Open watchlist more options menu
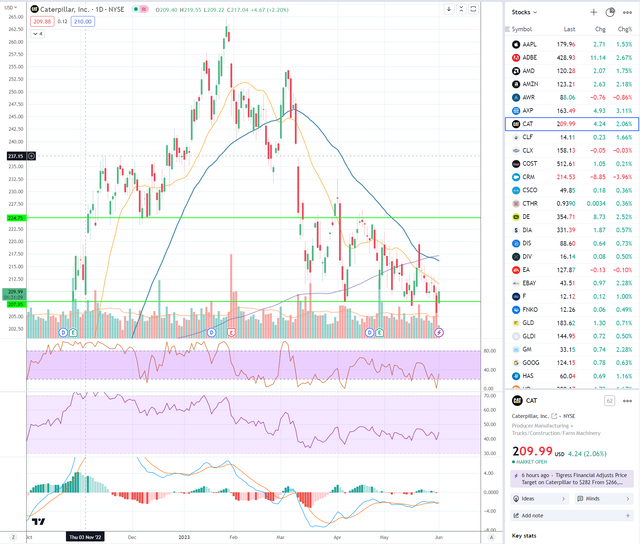Image resolution: width=640 pixels, height=544 pixels. pyautogui.click(x=627, y=12)
